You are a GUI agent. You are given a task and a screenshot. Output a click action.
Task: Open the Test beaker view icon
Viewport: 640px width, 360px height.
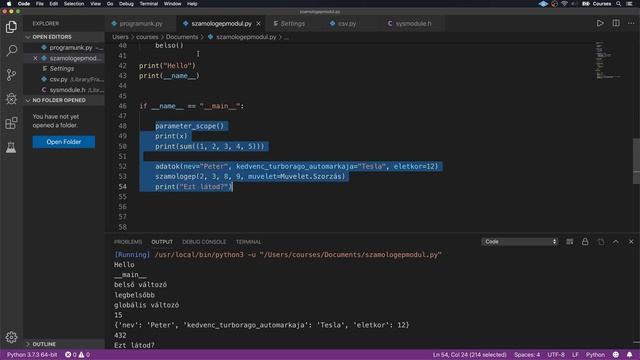tap(11, 147)
